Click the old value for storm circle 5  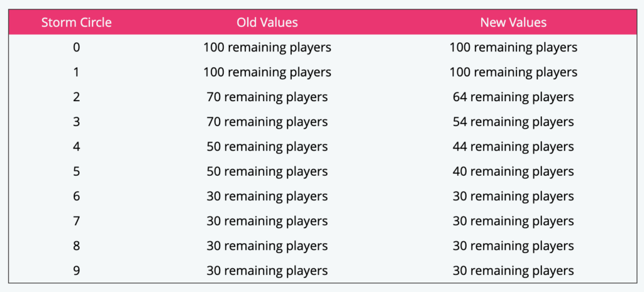[267, 171]
